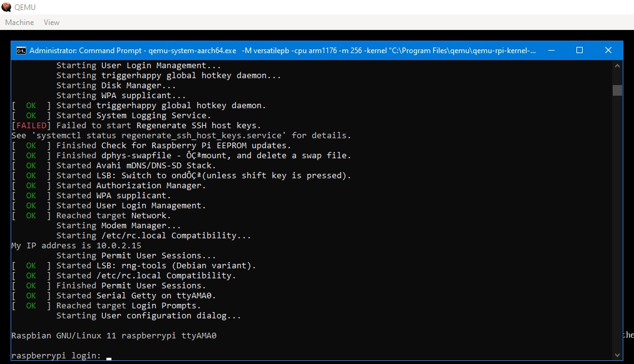Click 'Reached target Login Prompts.' line
The width and height of the screenshot is (634, 364).
pos(128,306)
